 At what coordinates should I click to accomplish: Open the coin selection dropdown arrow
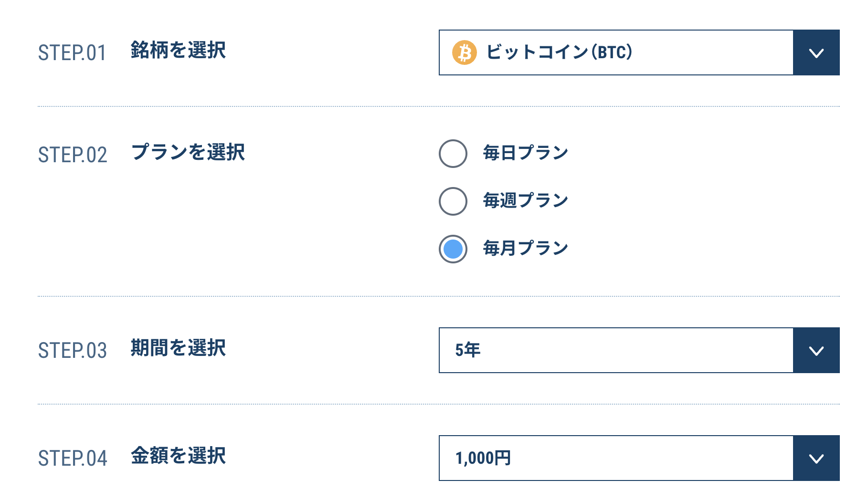pyautogui.click(x=816, y=52)
